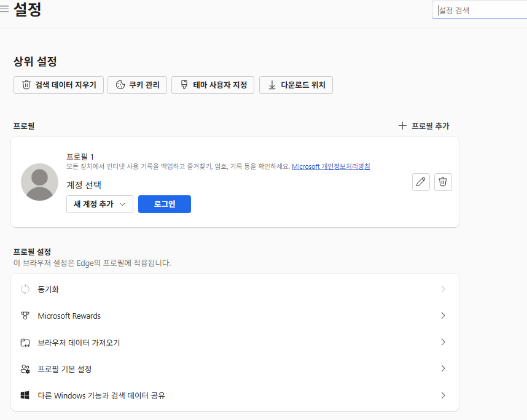Click the 브라우저 데이터 가져오기 folder icon
Screen dimensions: 527x420
tap(25, 343)
